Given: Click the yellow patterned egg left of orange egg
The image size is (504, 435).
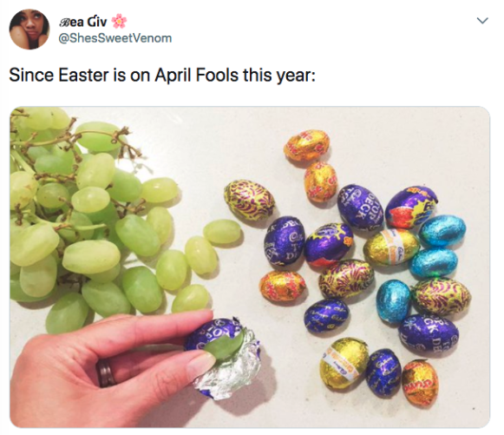Looking at the screenshot, I should pyautogui.click(x=250, y=200).
